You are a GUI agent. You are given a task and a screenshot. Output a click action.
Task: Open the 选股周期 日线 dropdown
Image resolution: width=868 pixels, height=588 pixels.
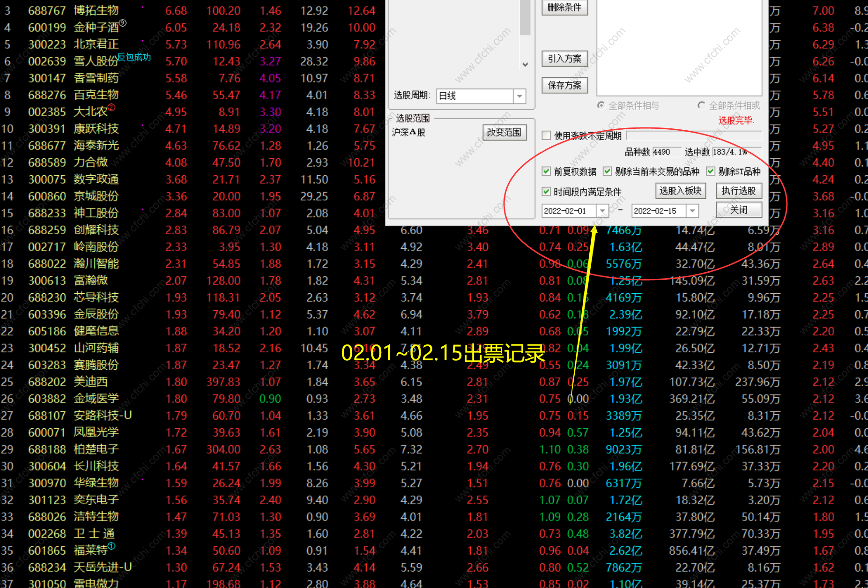coord(519,96)
